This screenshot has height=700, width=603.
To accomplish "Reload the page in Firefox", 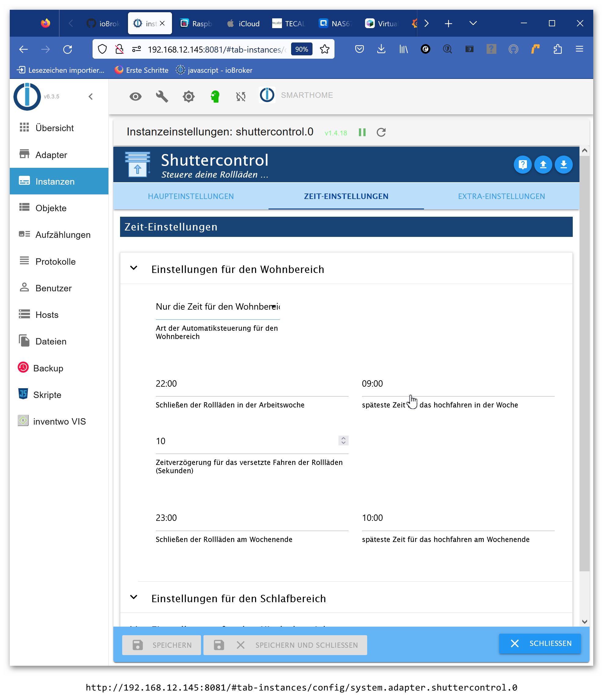I will pyautogui.click(x=68, y=49).
